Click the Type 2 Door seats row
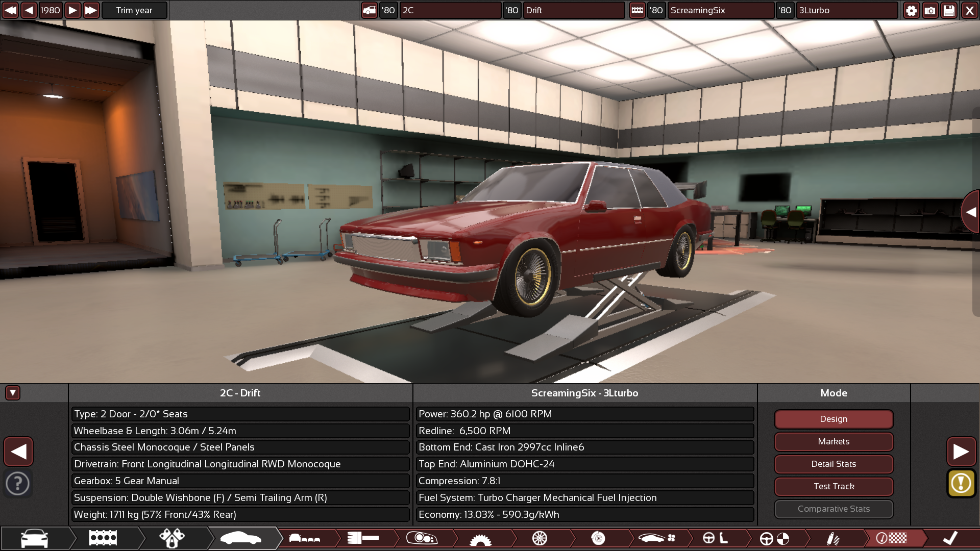This screenshot has height=551, width=980. pos(240,414)
